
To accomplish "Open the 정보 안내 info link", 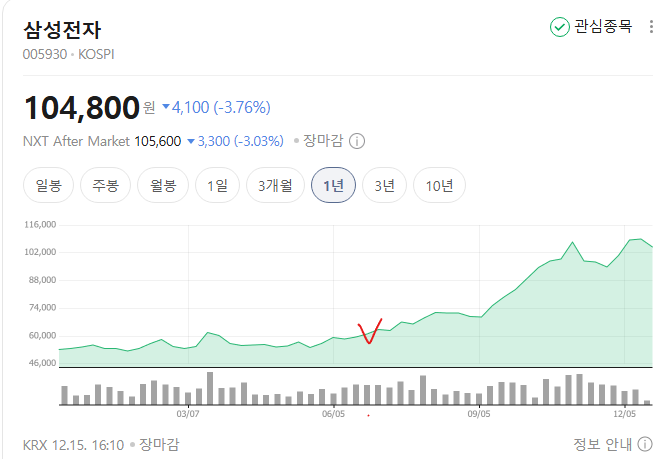I will point(612,445).
